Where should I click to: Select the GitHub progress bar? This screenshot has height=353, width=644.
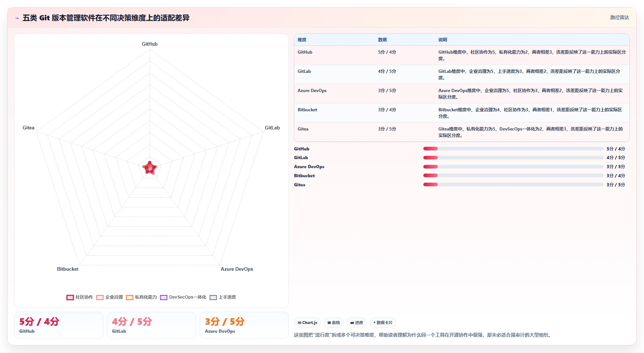pyautogui.click(x=513, y=149)
